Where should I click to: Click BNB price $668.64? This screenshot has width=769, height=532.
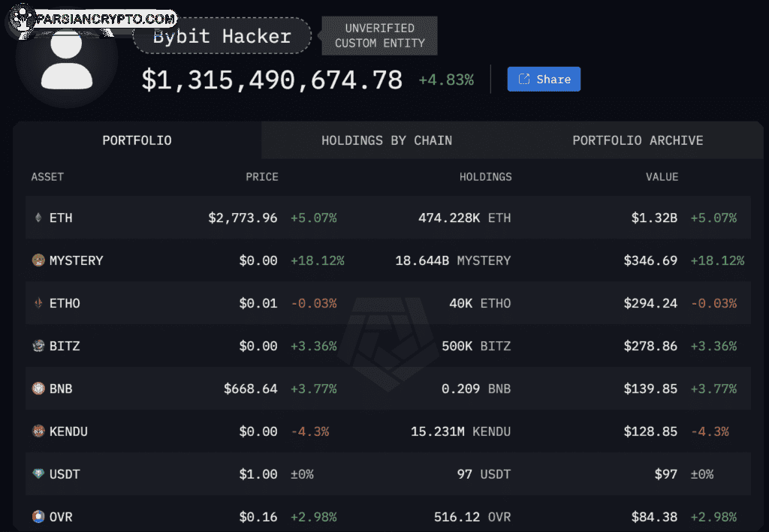pos(251,389)
